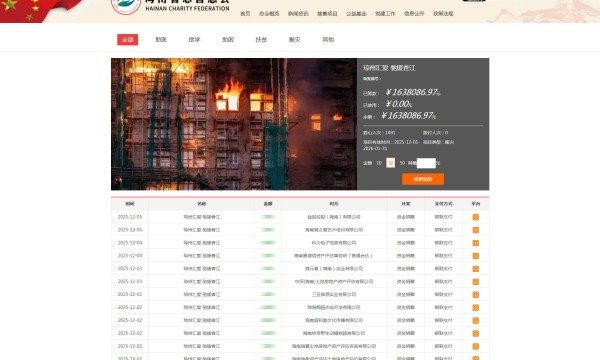The image size is (600, 360).
Task: Click the 分类 column header
Action: pyautogui.click(x=406, y=204)
